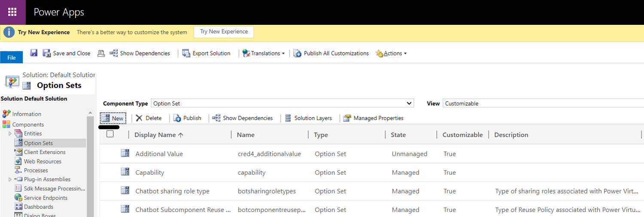Click the Export Solution toolbar icon
This screenshot has height=217, width=644.
click(186, 53)
